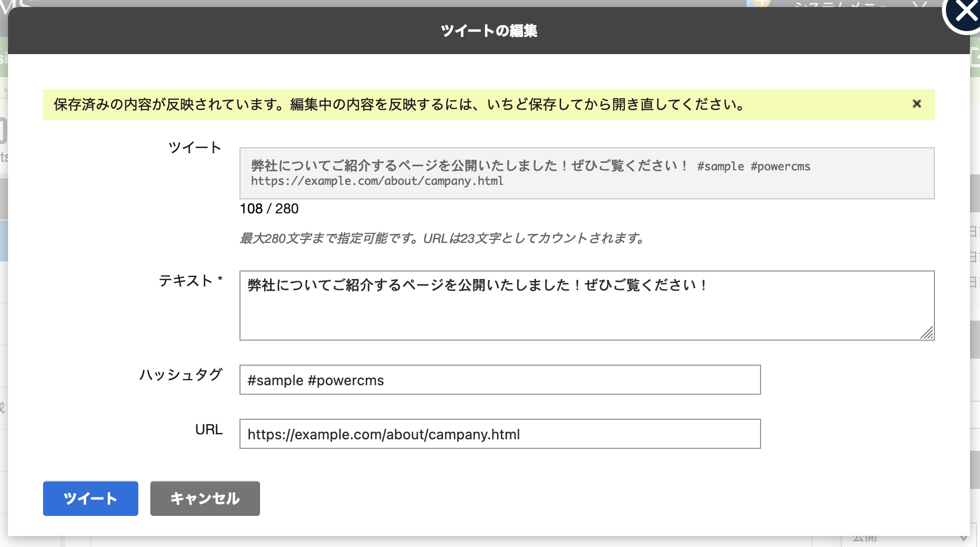Click the URL field label
980x547 pixels.
[209, 429]
